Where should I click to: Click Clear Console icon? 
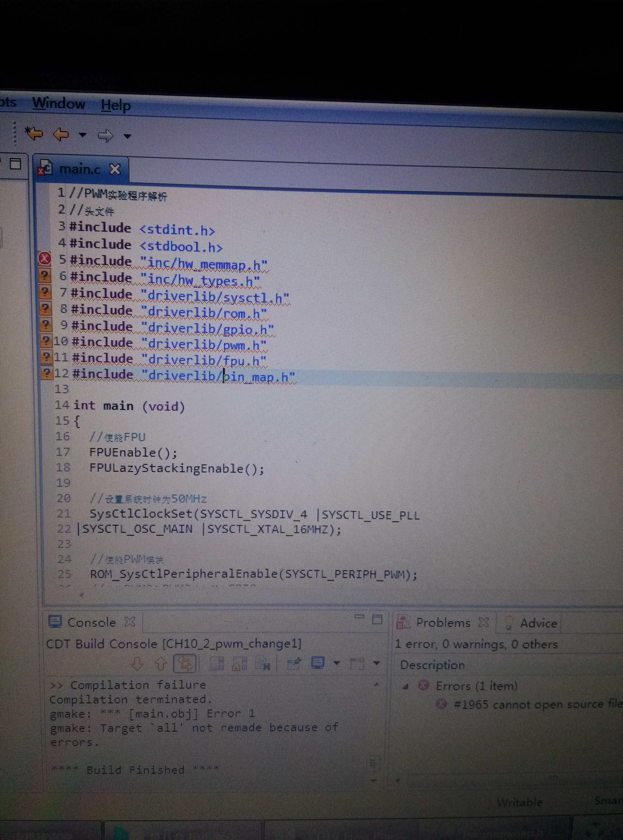pos(266,664)
